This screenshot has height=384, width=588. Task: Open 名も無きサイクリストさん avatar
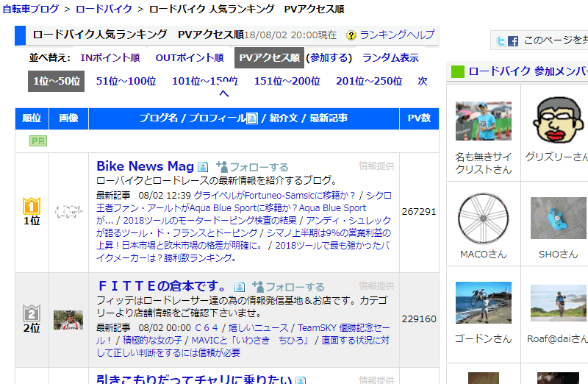click(x=484, y=121)
